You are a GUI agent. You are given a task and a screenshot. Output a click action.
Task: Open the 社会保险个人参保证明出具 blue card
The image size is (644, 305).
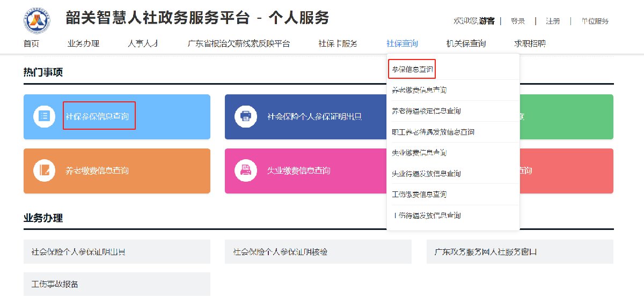pyautogui.click(x=305, y=116)
